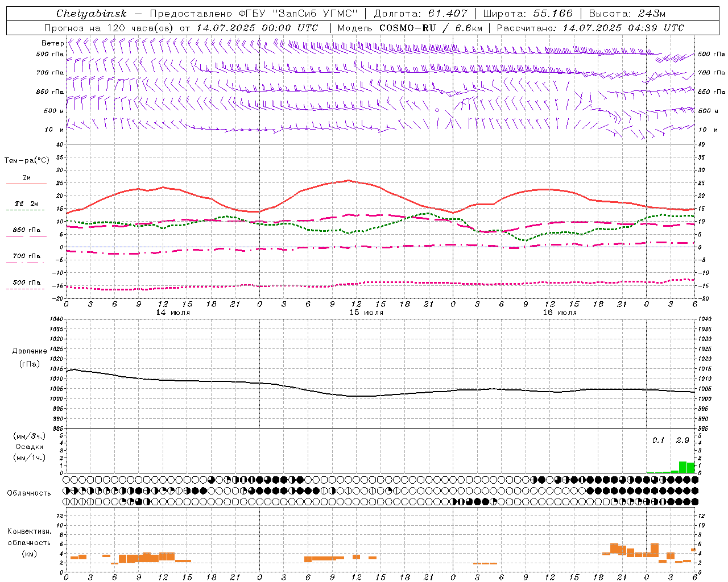Click the 15 июля date label
The width and height of the screenshot is (728, 582).
(366, 313)
